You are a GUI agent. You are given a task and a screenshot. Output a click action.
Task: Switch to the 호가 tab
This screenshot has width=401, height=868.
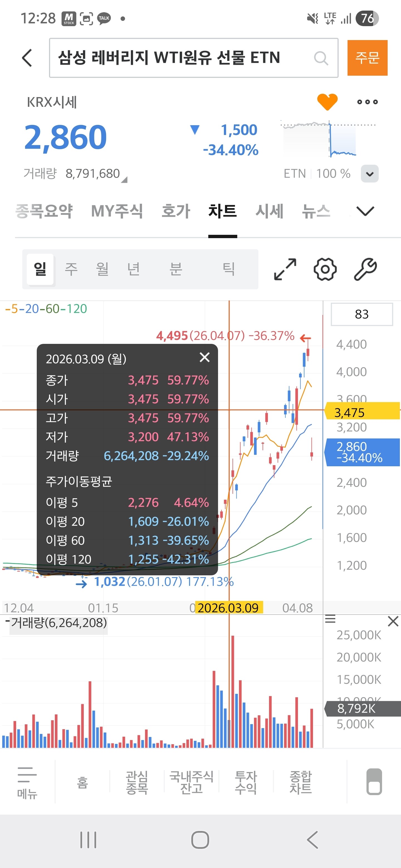click(x=176, y=211)
